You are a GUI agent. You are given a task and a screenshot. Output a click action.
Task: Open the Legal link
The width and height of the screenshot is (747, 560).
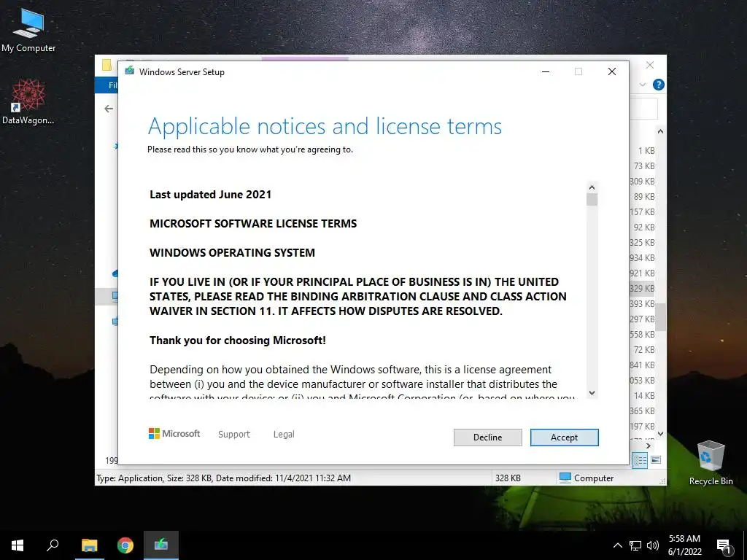284,435
